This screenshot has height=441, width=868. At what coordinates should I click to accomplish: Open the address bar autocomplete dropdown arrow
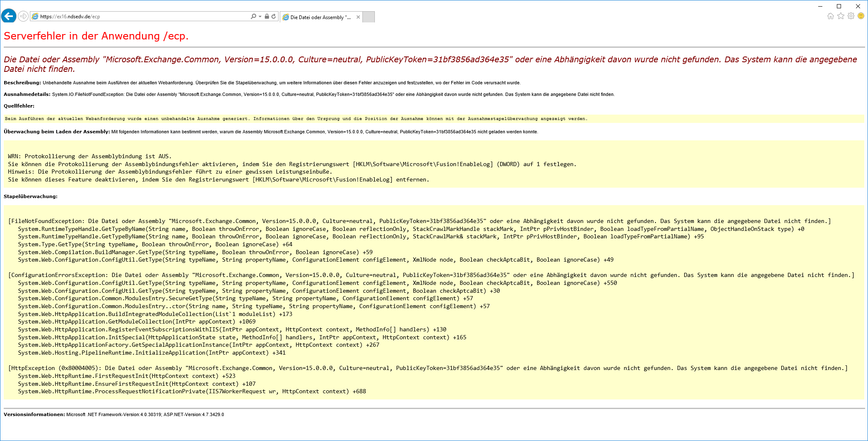[x=260, y=17]
